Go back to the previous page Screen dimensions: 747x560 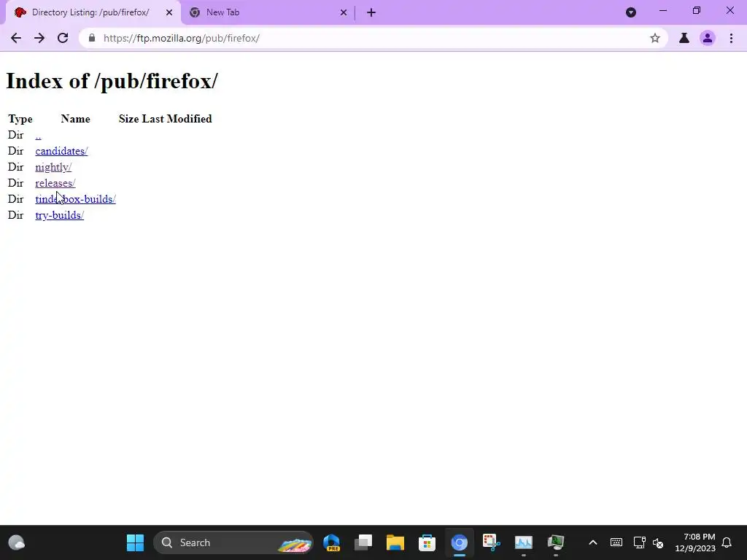(16, 38)
